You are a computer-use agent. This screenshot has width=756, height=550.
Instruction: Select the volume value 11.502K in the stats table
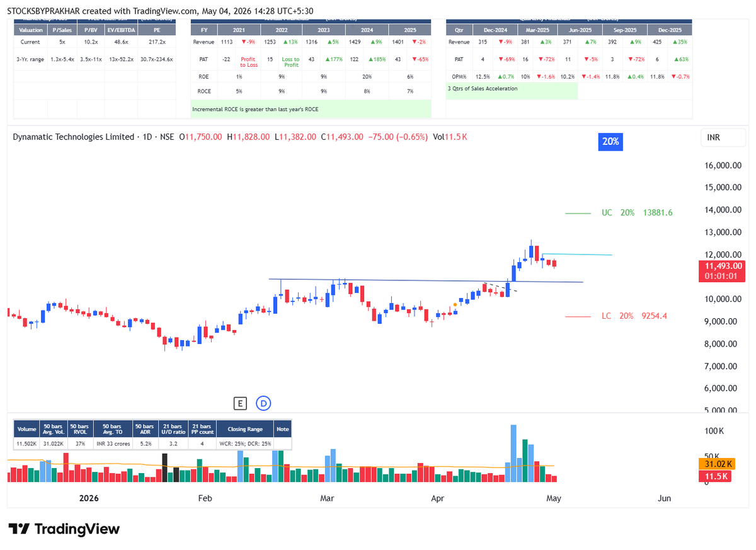pyautogui.click(x=27, y=444)
